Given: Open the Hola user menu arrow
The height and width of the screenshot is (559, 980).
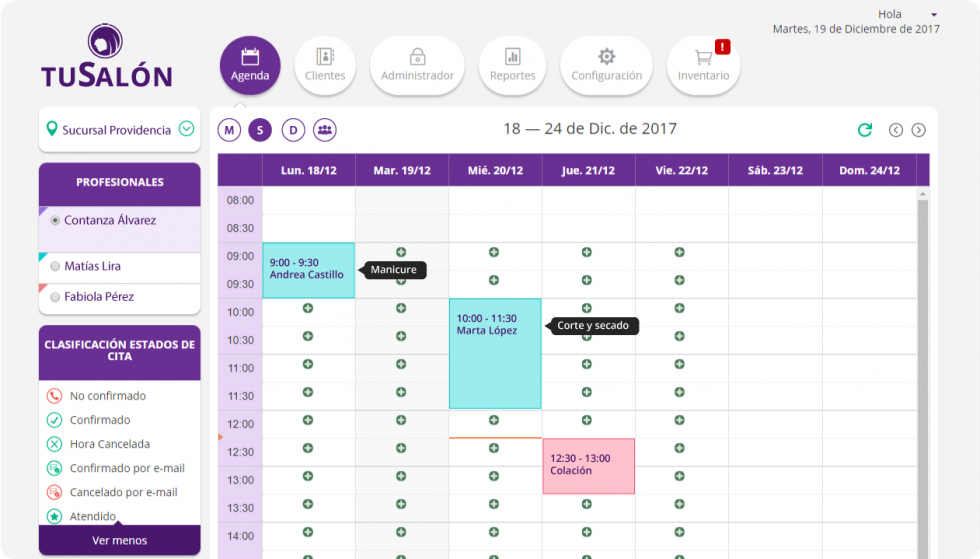Looking at the screenshot, I should coord(934,15).
